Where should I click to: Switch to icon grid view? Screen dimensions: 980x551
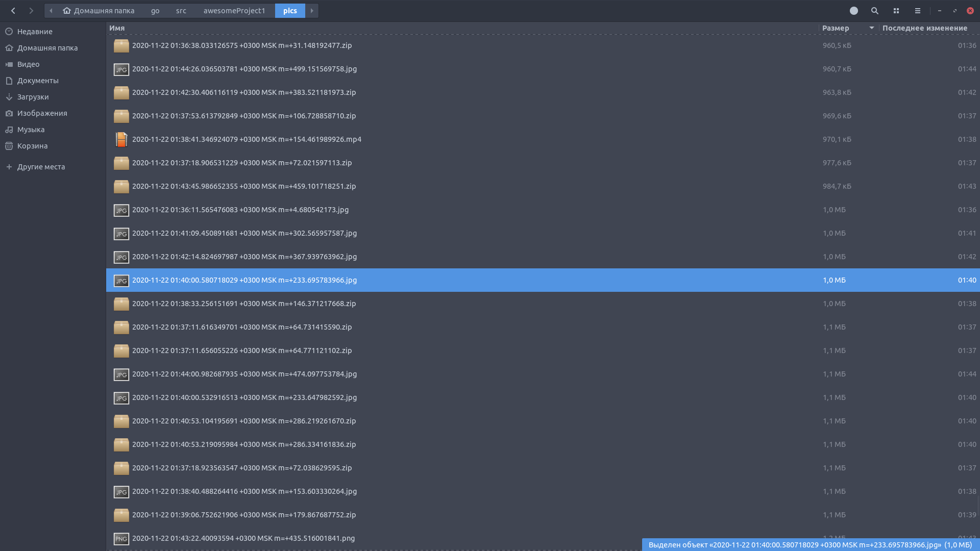(x=896, y=11)
